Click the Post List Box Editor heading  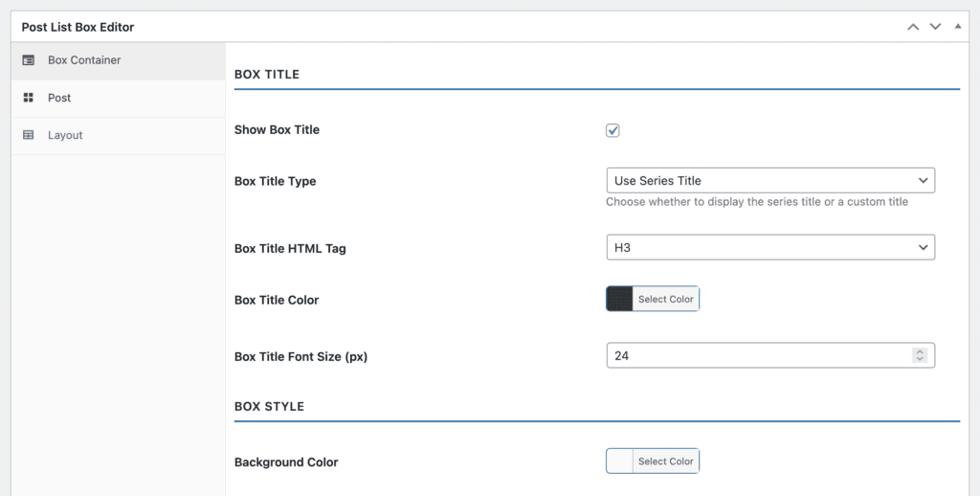pyautogui.click(x=78, y=27)
